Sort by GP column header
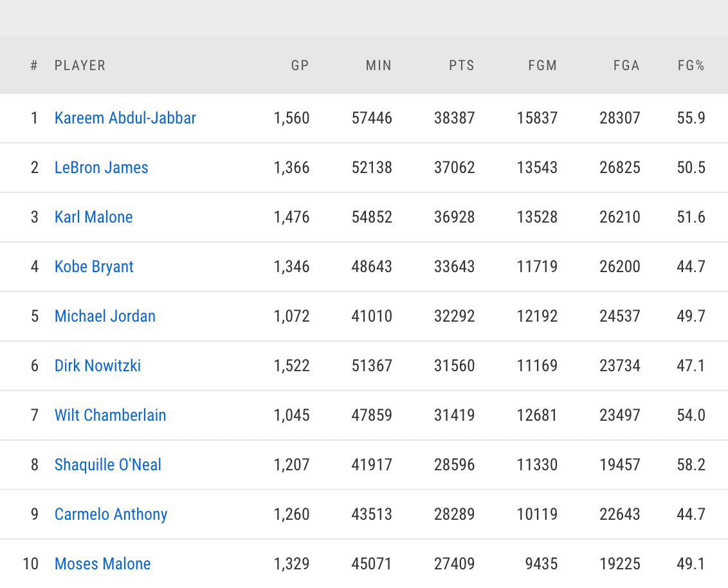728x588 pixels. pos(300,66)
